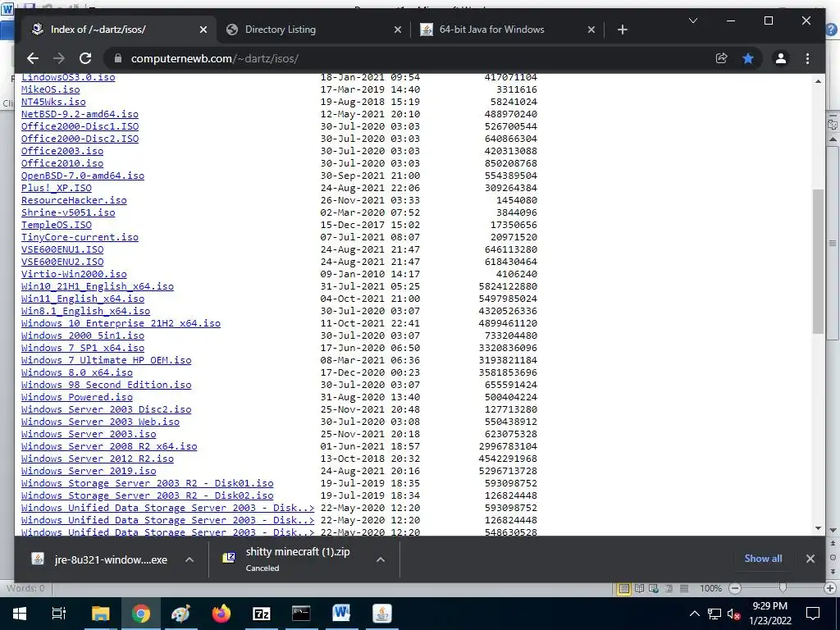Click ResourceHacker.iso link
840x630 pixels.
pyautogui.click(x=74, y=200)
